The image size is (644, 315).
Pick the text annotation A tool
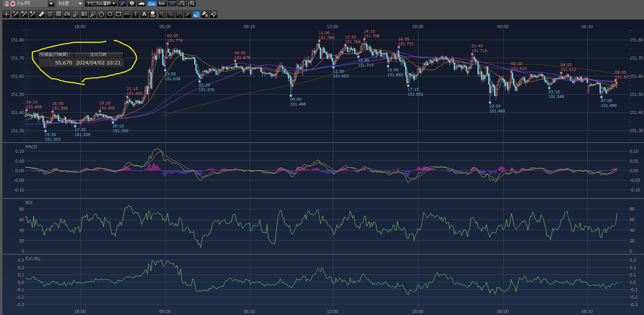point(144,14)
